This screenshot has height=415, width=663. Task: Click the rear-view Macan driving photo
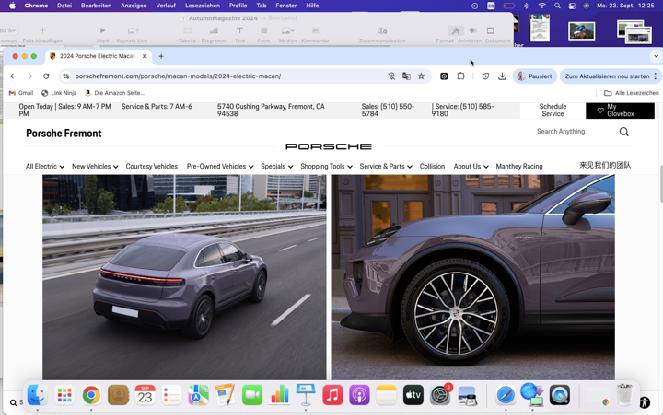click(184, 277)
